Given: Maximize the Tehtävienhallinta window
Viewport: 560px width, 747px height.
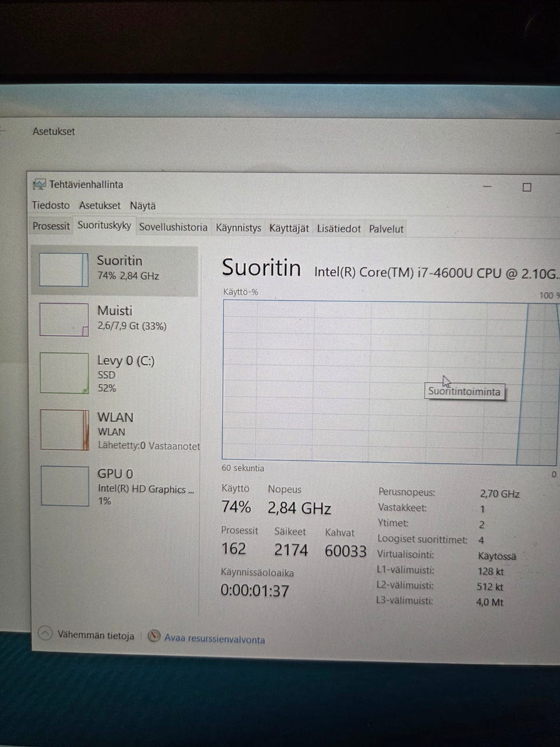Looking at the screenshot, I should pos(527,187).
